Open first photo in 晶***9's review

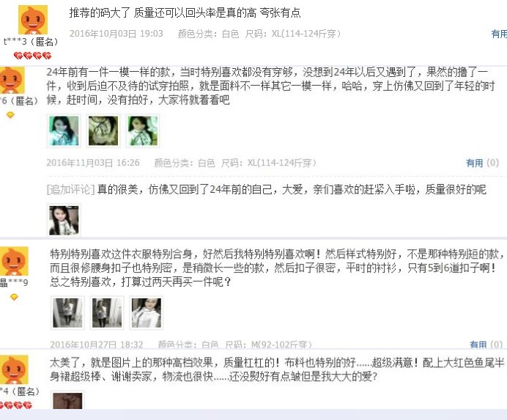click(x=67, y=312)
